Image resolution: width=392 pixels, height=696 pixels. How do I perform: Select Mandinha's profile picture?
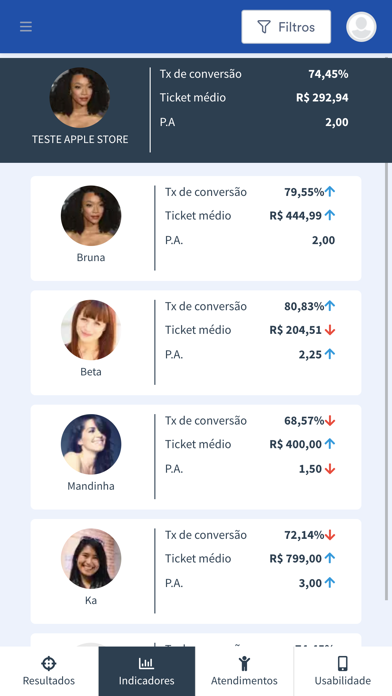91,444
